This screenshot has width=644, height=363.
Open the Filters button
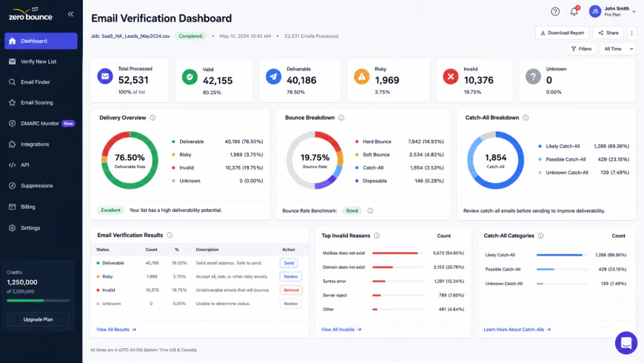tap(581, 49)
